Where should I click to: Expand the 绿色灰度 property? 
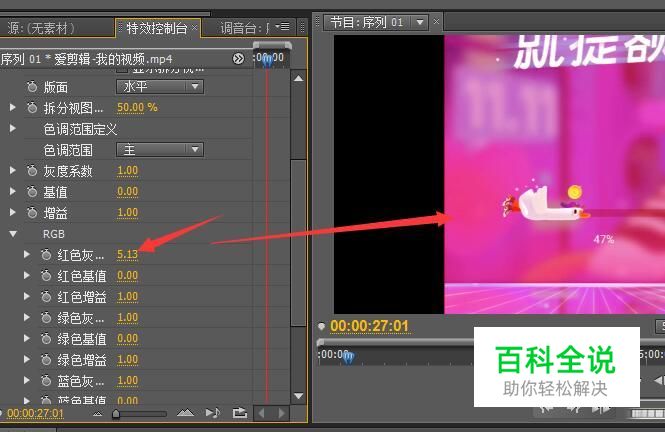click(x=27, y=318)
